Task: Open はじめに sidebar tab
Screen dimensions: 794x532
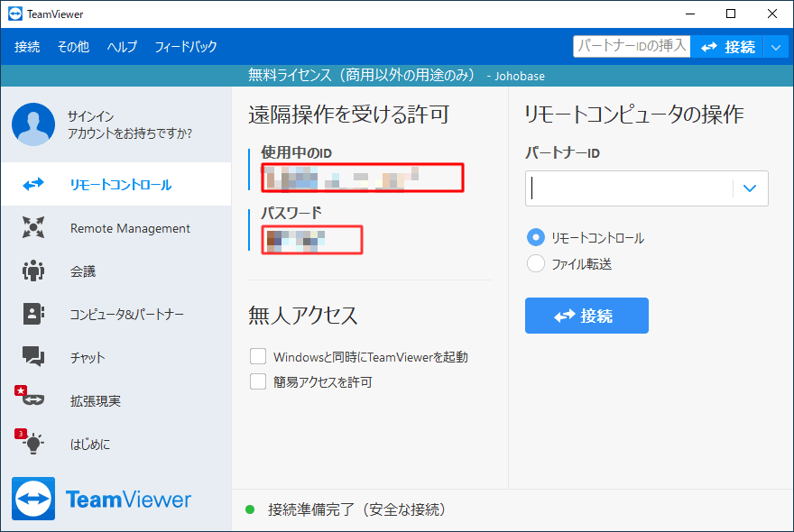Action: click(x=116, y=444)
